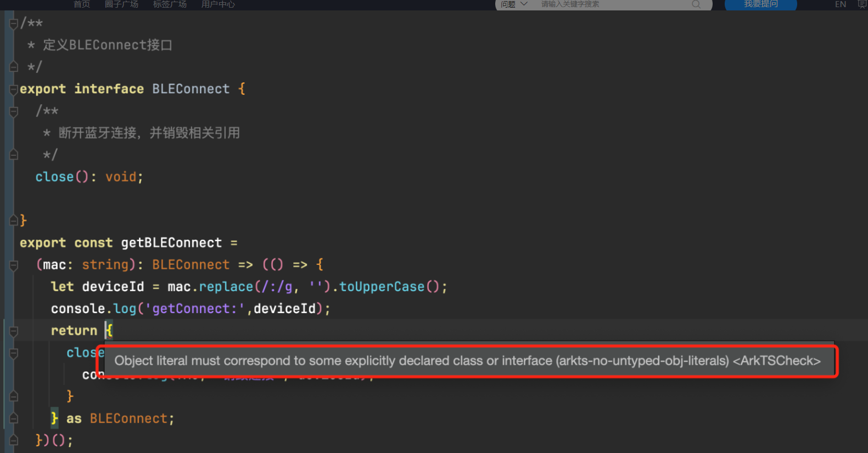Image resolution: width=868 pixels, height=453 pixels.
Task: Collapse the fold marker on the 'close' method line
Action: (14, 354)
